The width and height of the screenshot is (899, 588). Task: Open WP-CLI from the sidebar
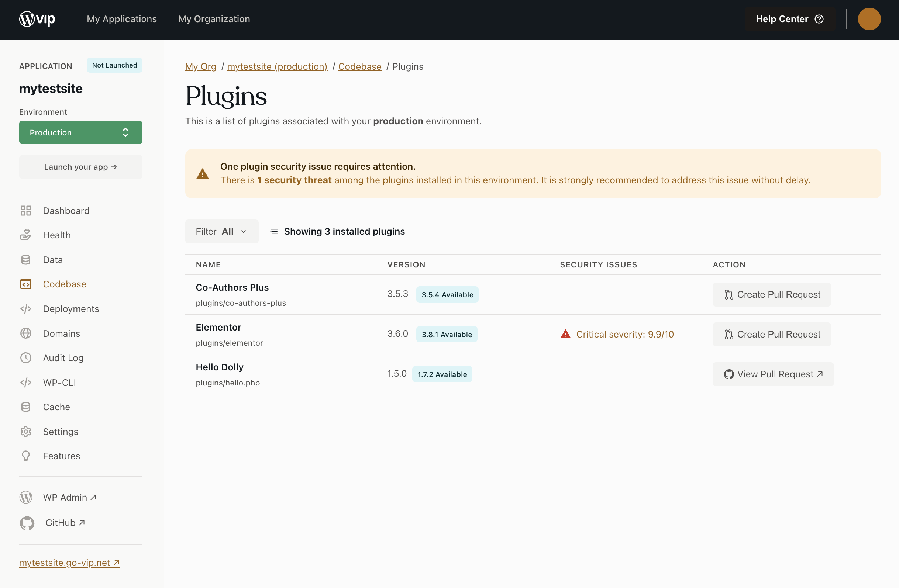point(59,383)
